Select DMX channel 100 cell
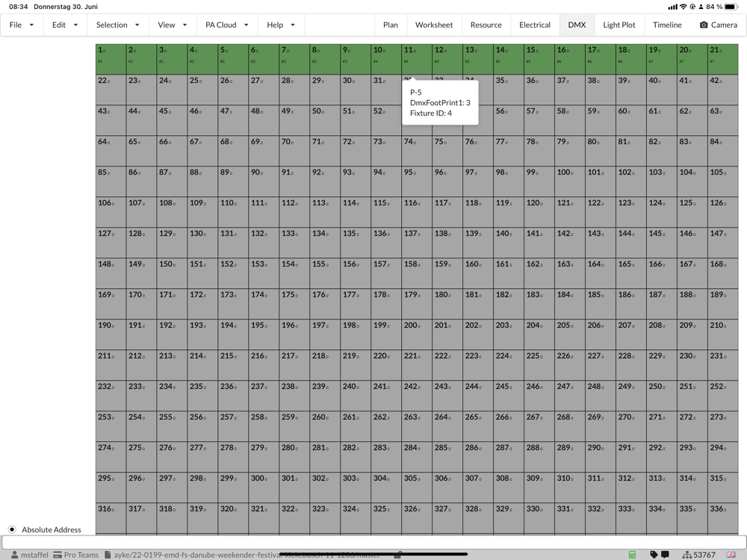The height and width of the screenshot is (560, 747). [x=570, y=181]
